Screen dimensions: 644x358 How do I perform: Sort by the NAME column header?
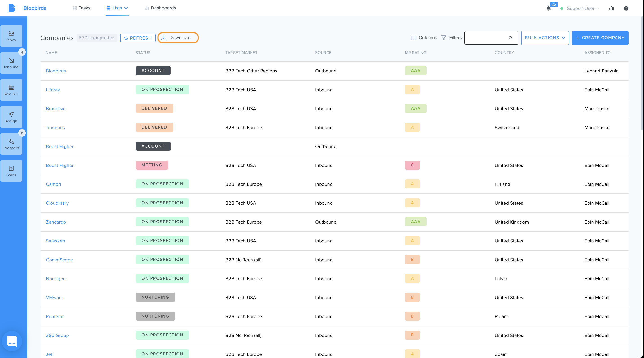[x=51, y=52]
